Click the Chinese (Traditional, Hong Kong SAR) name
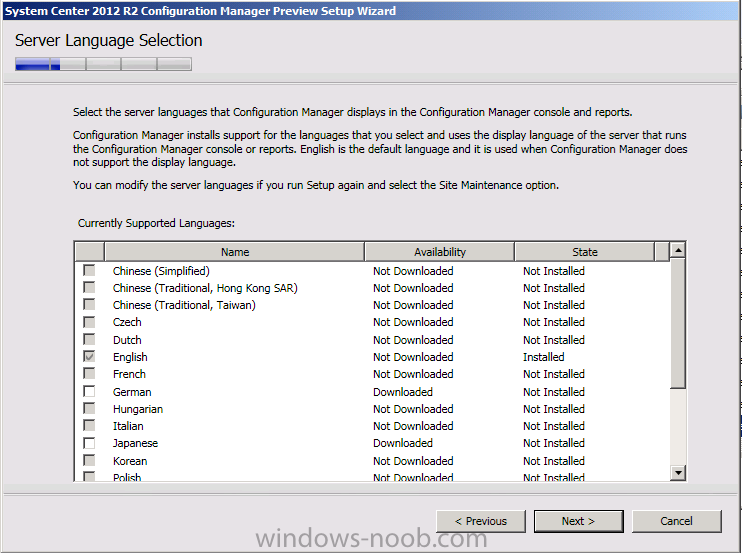Screen dimensions: 742x553 (205, 288)
